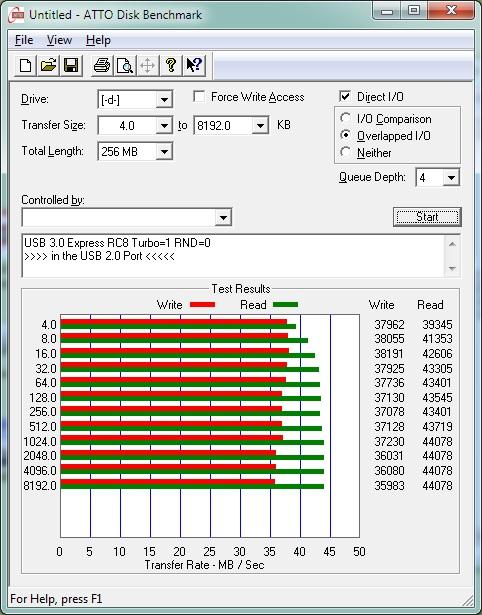Expand the Drive dropdown showing [-d-]
This screenshot has height=615, width=482.
135,100
